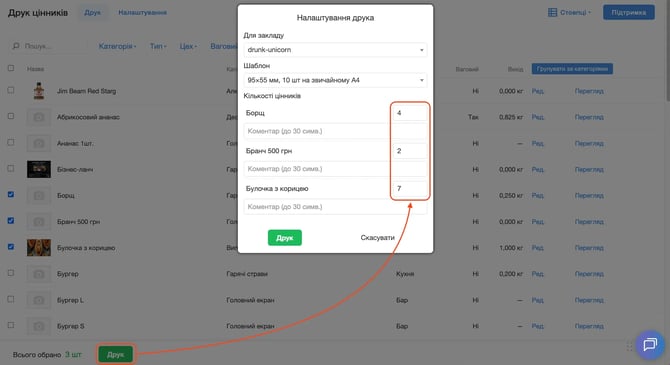Click the comment field under Борщ

(335, 131)
